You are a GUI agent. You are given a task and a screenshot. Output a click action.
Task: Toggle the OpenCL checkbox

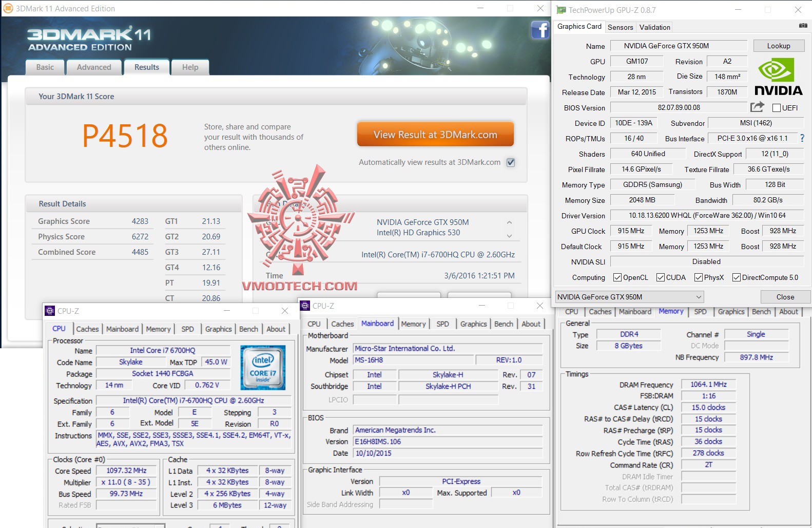617,277
